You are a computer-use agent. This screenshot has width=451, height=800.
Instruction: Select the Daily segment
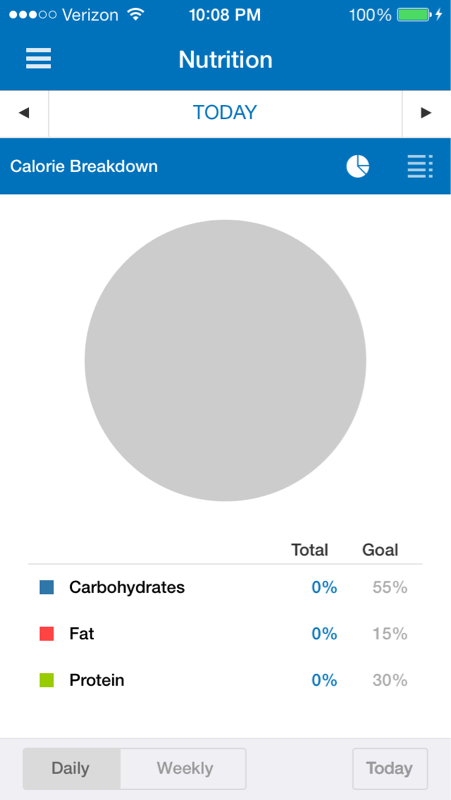click(71, 768)
